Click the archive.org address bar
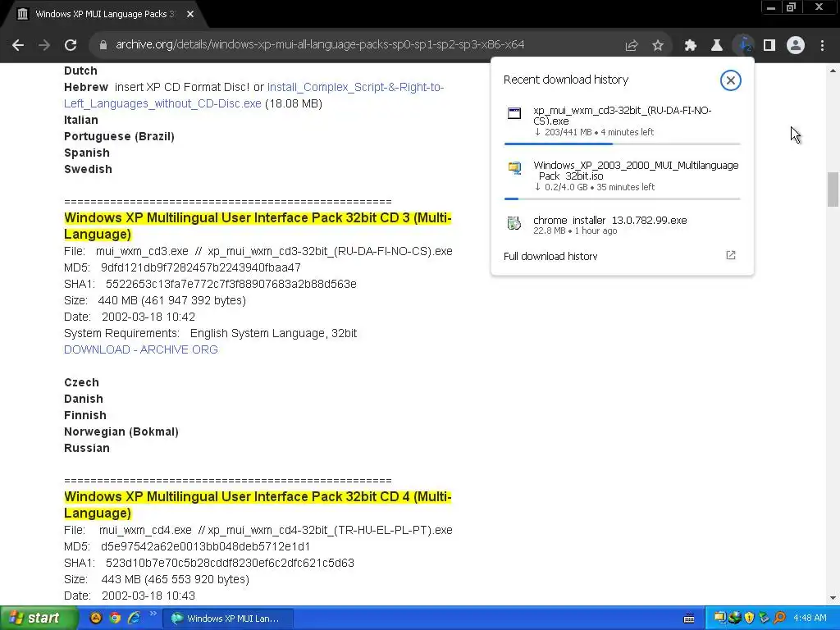Screen dimensions: 840x630 click(320, 44)
